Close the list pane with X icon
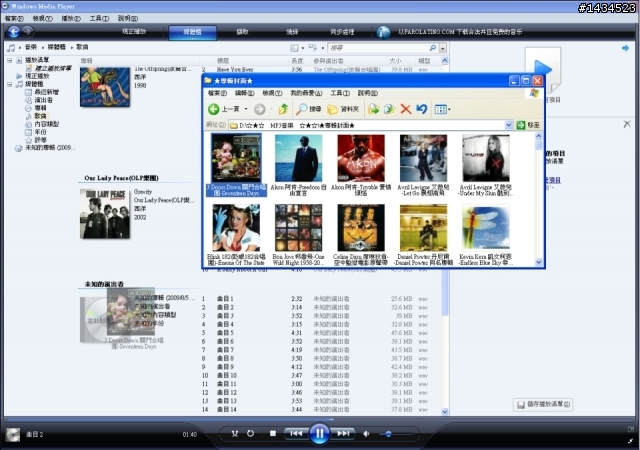The width and height of the screenshot is (640, 450). (627, 124)
